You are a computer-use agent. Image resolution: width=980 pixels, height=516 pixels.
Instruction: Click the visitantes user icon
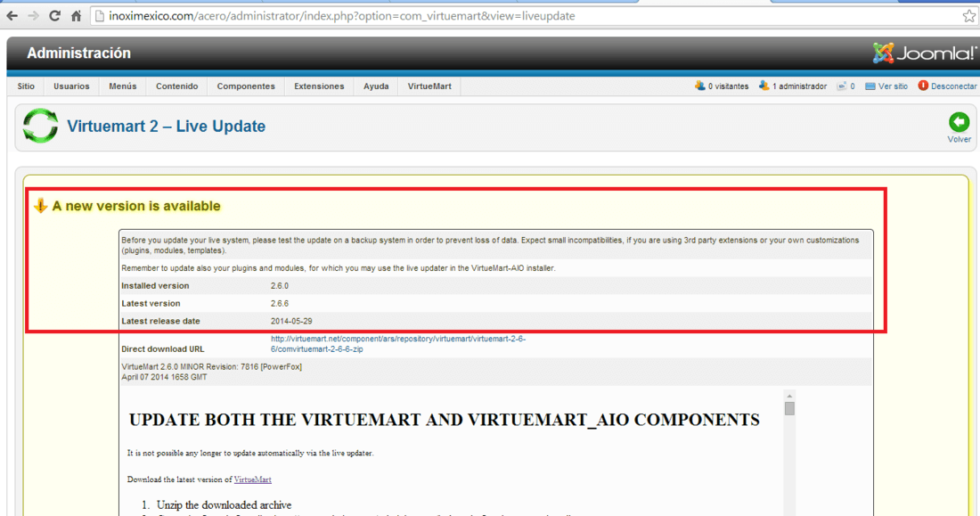click(700, 86)
